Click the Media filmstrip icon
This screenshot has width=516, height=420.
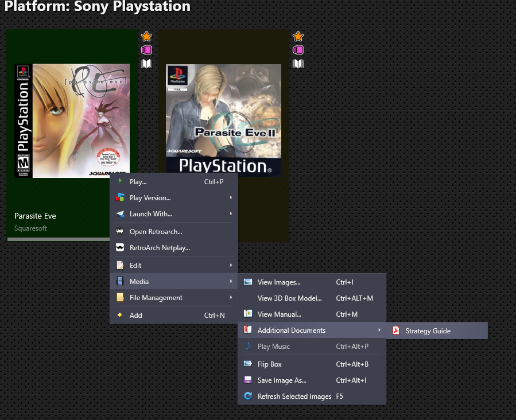click(120, 281)
